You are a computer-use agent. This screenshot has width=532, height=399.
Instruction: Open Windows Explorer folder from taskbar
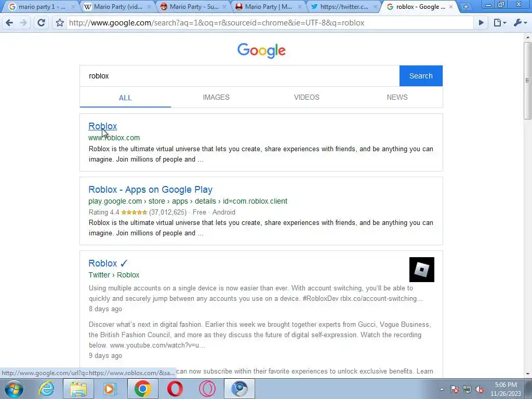78,389
